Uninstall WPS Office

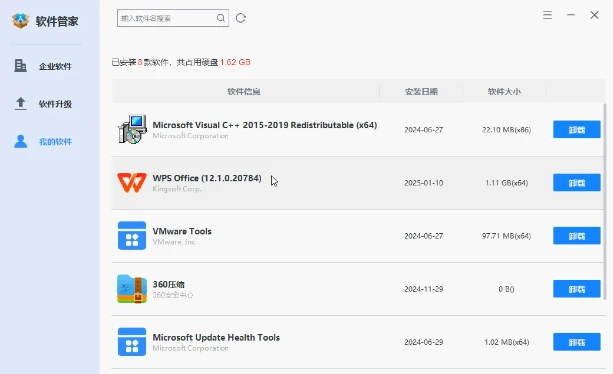click(577, 183)
